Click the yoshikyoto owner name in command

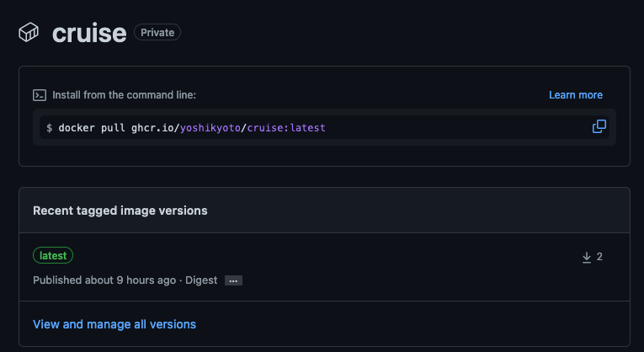pos(210,128)
